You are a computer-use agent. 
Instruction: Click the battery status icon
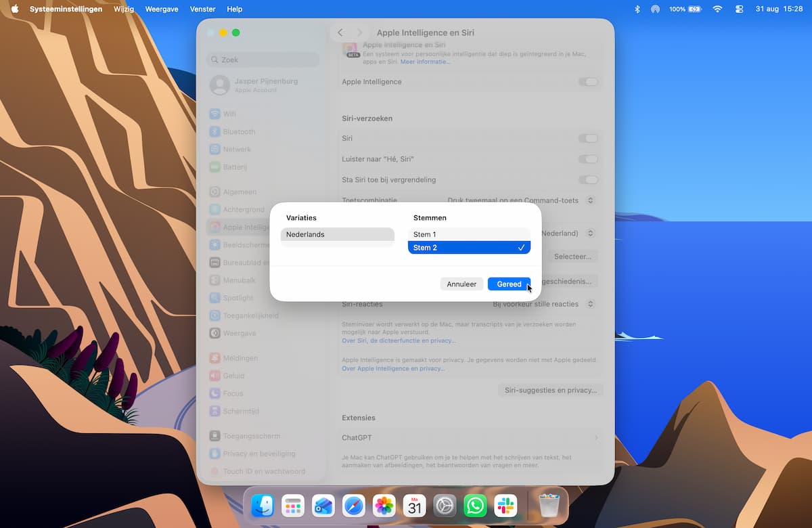coord(695,9)
